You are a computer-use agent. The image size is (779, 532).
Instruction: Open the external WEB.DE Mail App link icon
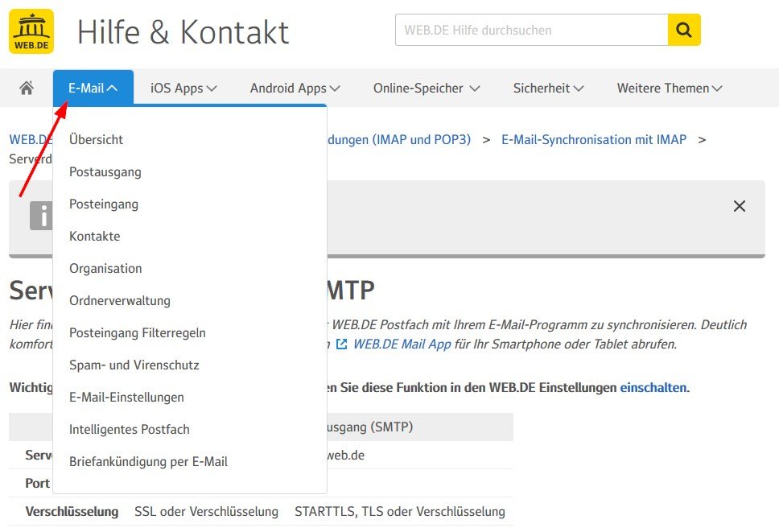[341, 344]
